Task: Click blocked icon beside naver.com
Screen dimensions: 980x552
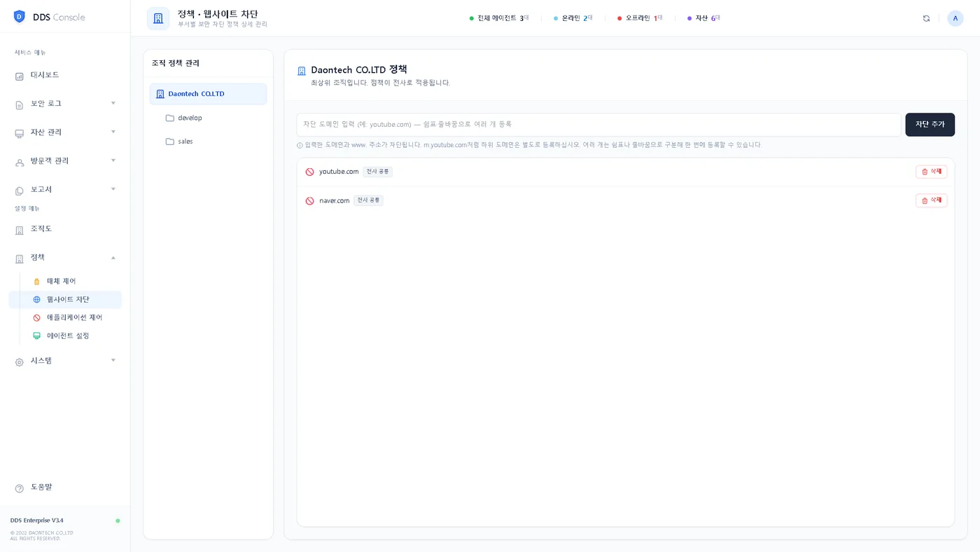Action: 309,200
